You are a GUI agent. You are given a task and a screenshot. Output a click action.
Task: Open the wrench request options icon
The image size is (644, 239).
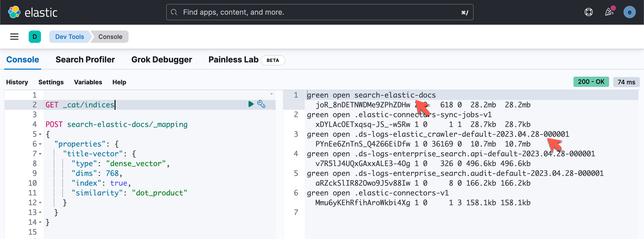[x=261, y=104]
